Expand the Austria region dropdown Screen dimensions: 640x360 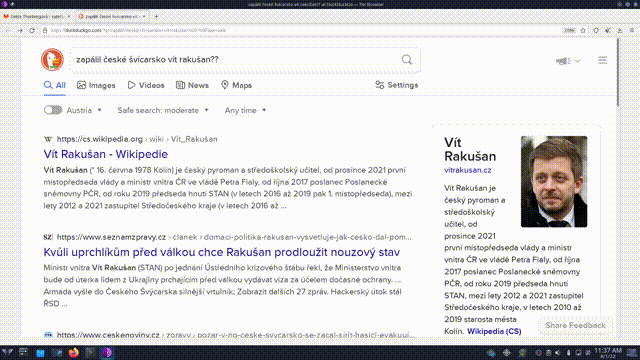point(84,110)
